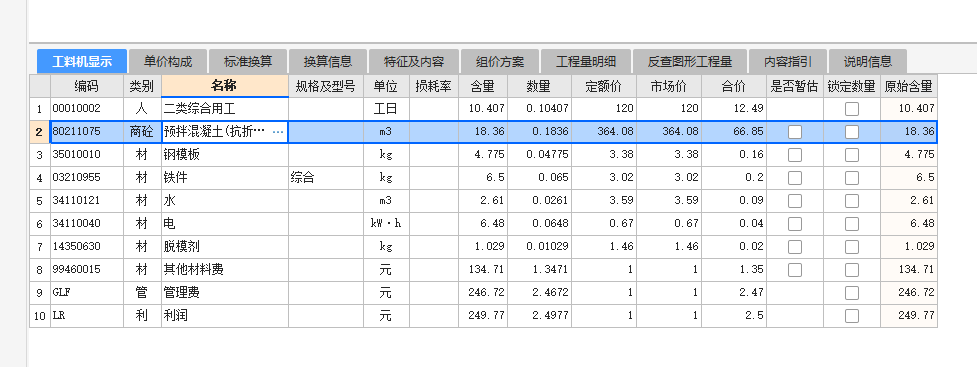Toggle 锁定数量 checkbox for 预拌混凝土 row
Screen dimensions: 977x367
[x=852, y=132]
